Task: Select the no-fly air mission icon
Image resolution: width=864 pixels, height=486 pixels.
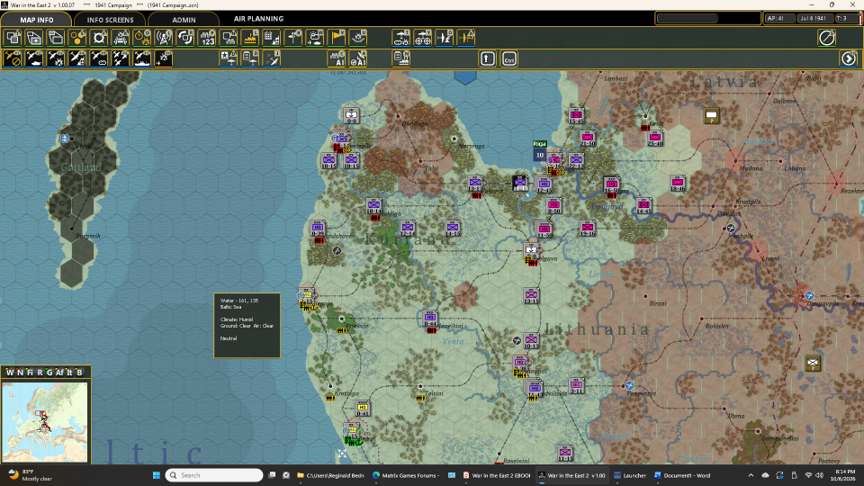Action: click(13, 58)
